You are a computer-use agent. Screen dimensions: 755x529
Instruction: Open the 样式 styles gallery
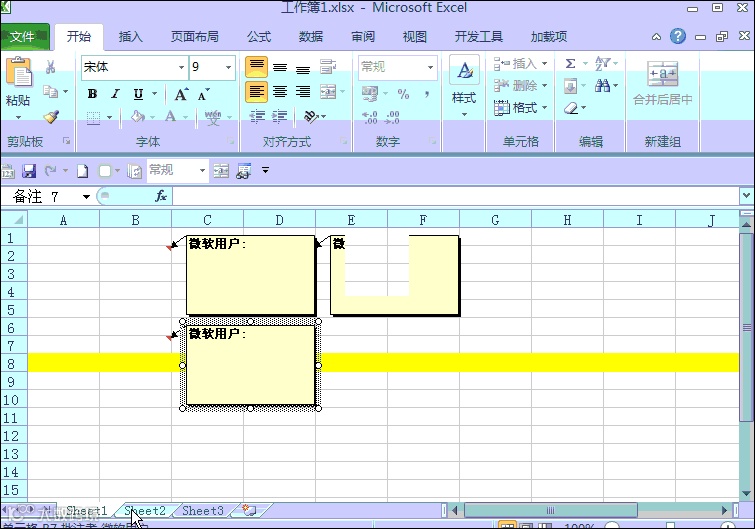click(x=464, y=87)
